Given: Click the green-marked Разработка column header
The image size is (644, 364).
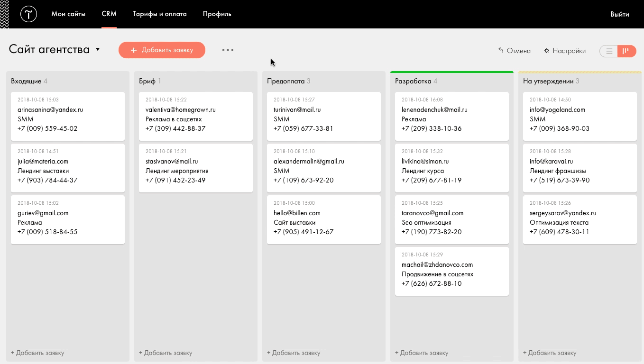Looking at the screenshot, I should pyautogui.click(x=413, y=81).
